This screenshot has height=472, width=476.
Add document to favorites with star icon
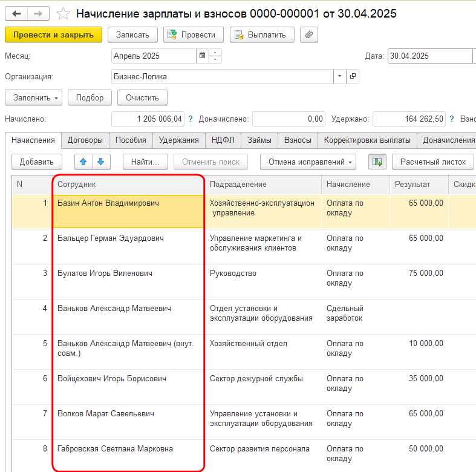(x=63, y=14)
